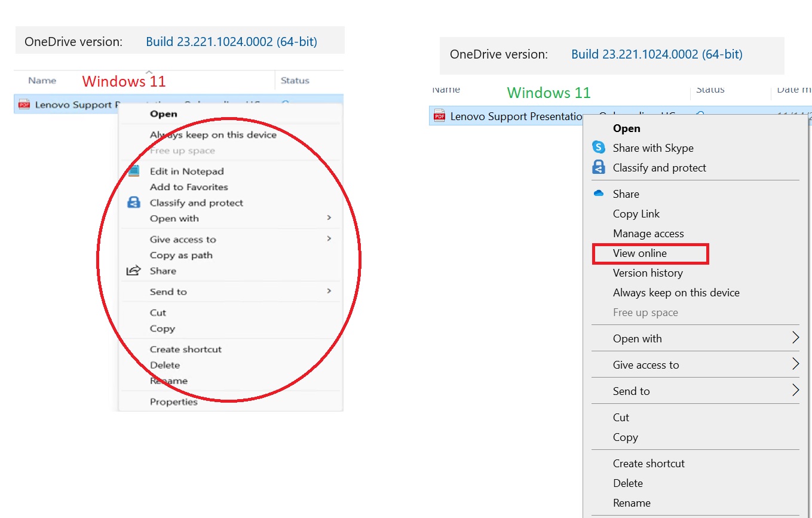Choose Open in the right-hand context menu

point(627,128)
